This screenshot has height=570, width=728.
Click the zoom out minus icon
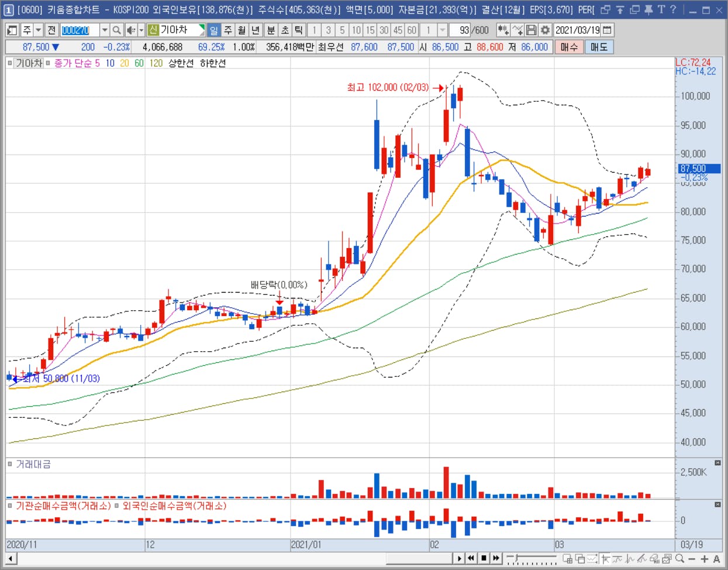pyautogui.click(x=692, y=559)
